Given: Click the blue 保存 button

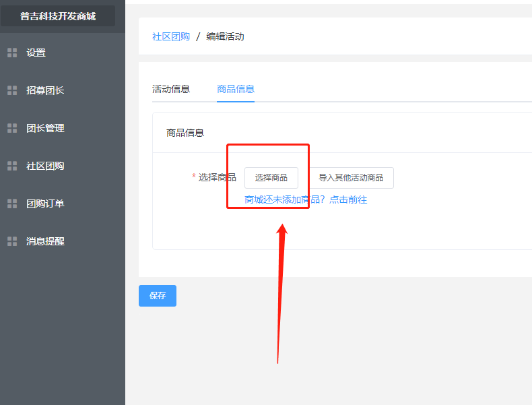Looking at the screenshot, I should click(158, 296).
